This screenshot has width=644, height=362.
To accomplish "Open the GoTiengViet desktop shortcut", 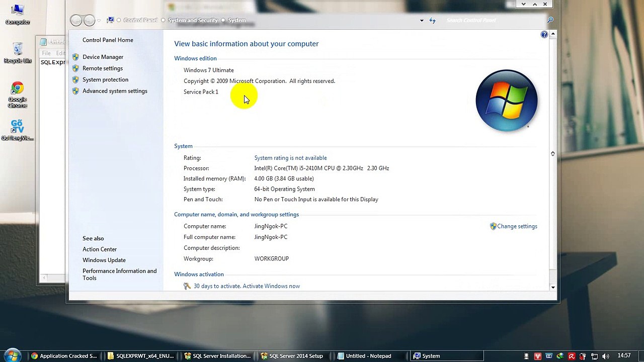I will [18, 130].
